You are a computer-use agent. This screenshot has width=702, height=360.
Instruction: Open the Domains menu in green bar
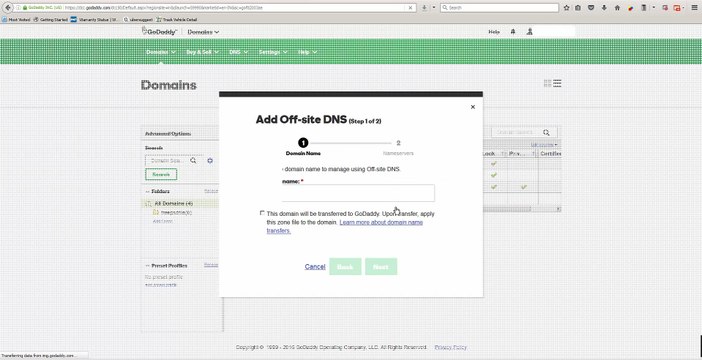click(x=161, y=52)
